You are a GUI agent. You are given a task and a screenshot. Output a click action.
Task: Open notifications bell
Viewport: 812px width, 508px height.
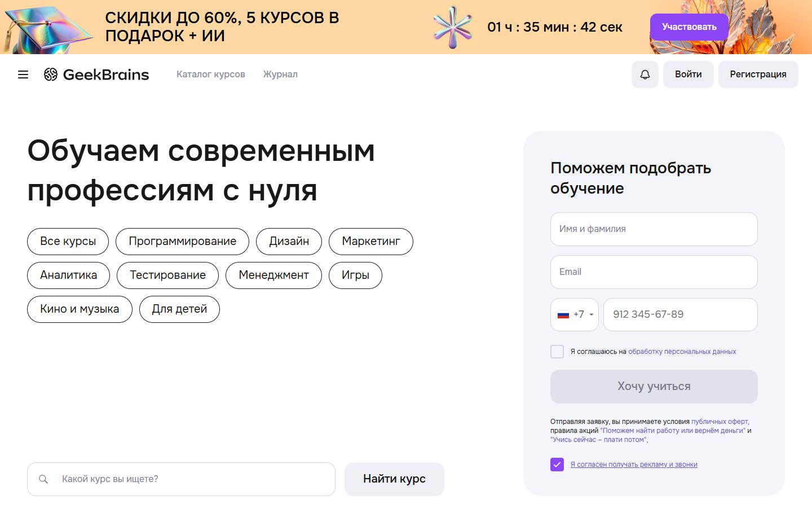pyautogui.click(x=645, y=75)
